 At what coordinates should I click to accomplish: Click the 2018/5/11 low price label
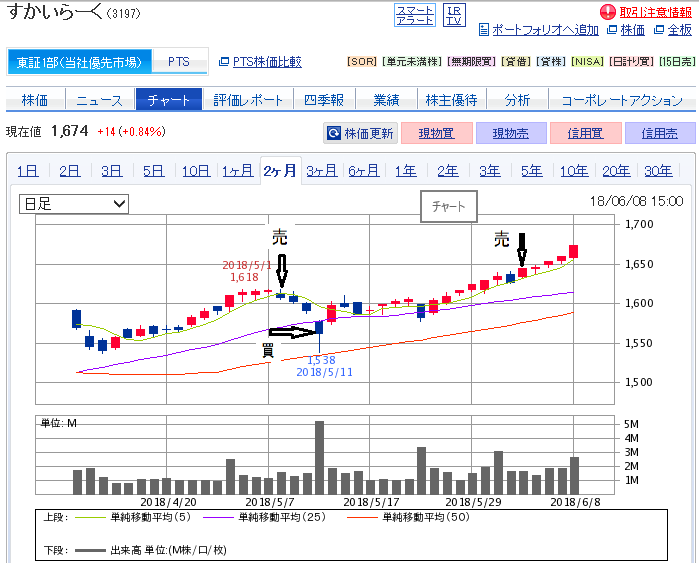click(x=324, y=366)
